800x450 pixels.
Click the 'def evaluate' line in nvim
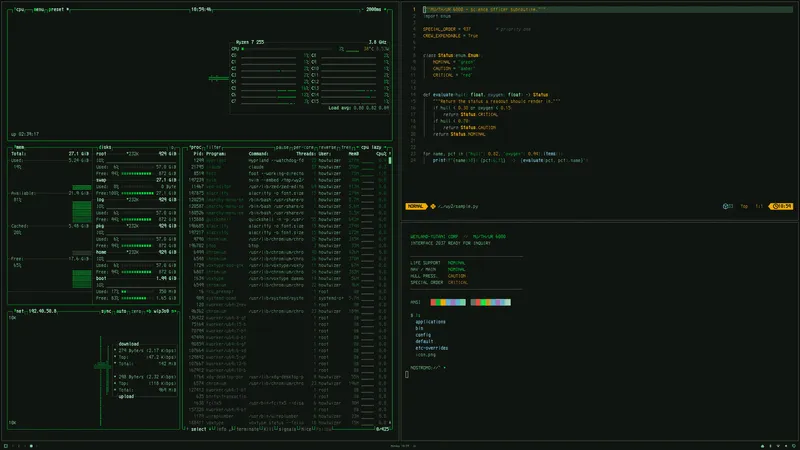click(x=485, y=94)
